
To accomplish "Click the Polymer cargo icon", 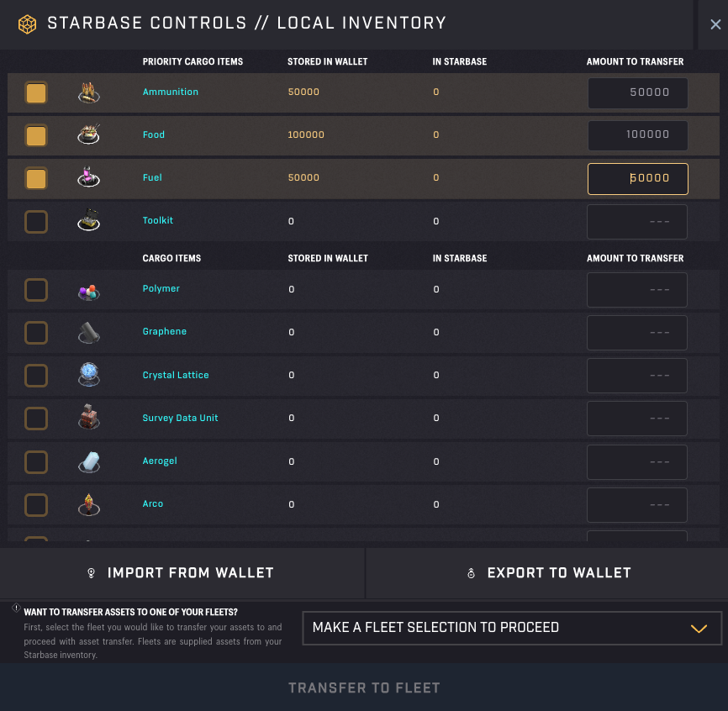I will 88,290.
